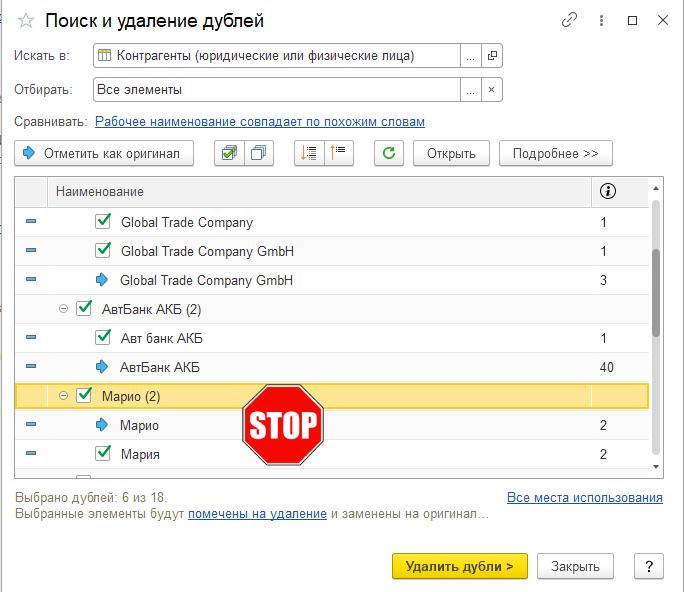The height and width of the screenshot is (592, 684).
Task: Click the copy link chain icon
Action: tap(570, 20)
